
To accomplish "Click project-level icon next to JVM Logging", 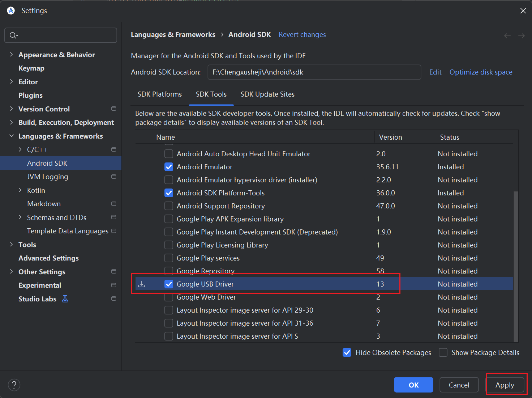I will tap(114, 177).
